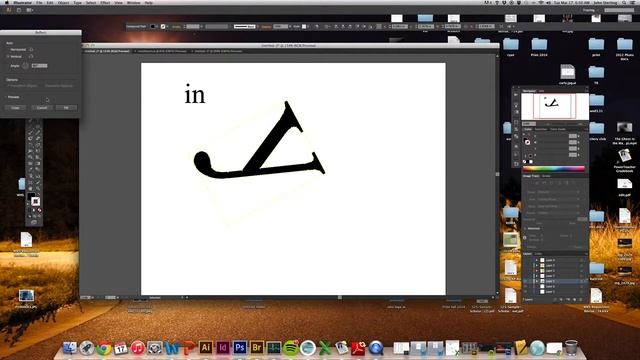Click the fill color swatch in control bar
This screenshot has height=360, width=640.
(x=153, y=27)
